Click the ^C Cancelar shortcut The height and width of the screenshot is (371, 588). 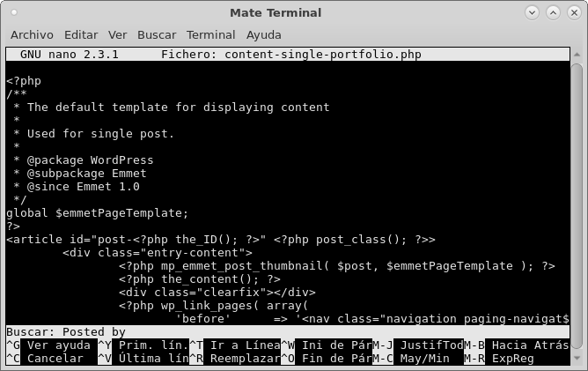coord(45,359)
